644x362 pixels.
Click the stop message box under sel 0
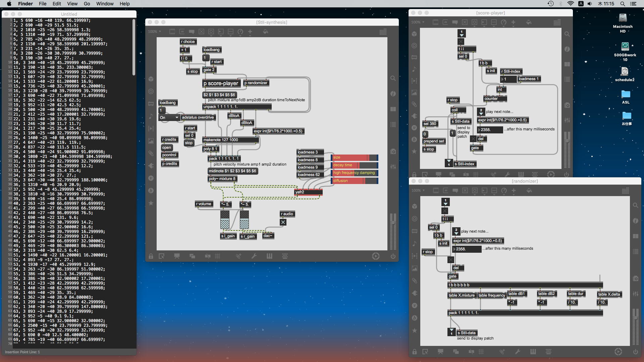(x=189, y=143)
